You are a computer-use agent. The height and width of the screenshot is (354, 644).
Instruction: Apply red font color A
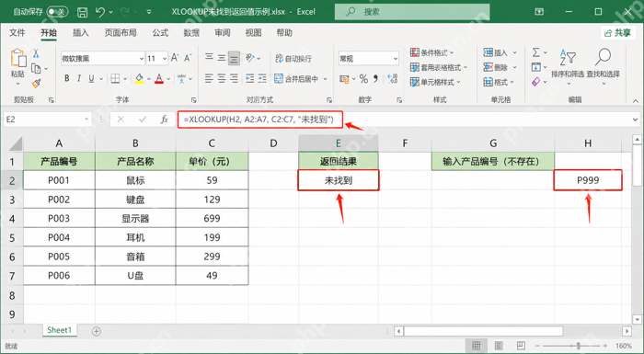[x=159, y=78]
